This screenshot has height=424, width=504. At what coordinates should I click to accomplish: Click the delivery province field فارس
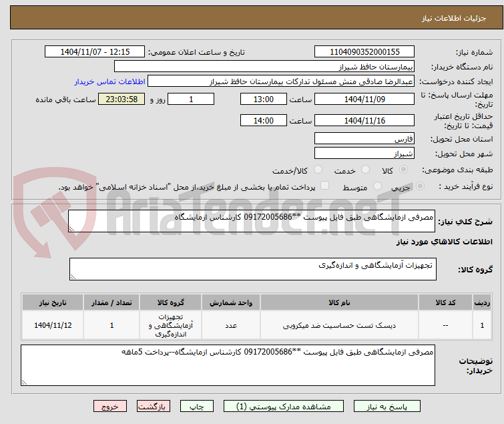click(364, 138)
